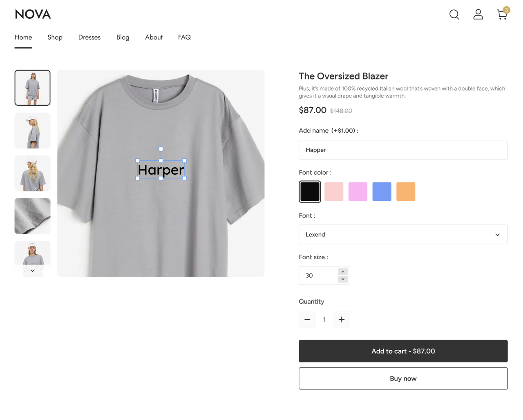Open the Dresses navigation link

(x=89, y=37)
